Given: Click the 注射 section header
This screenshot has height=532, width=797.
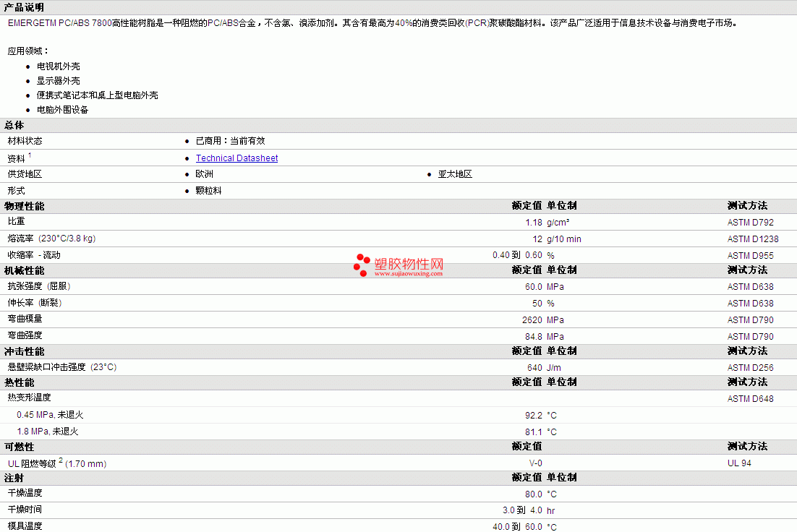Looking at the screenshot, I should (14, 478).
